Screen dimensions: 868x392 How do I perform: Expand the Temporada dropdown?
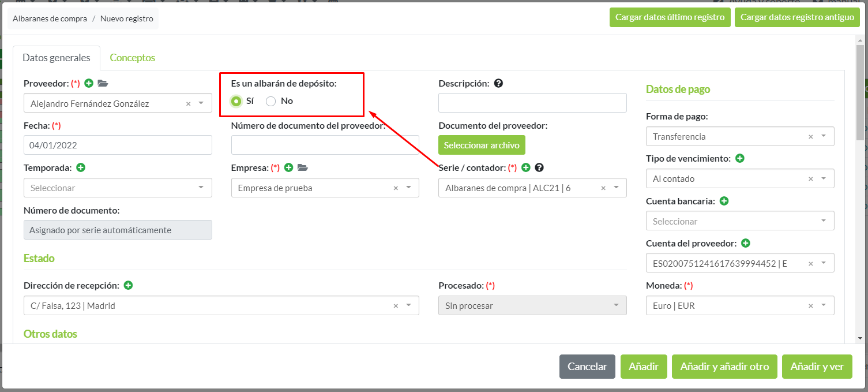(x=201, y=188)
